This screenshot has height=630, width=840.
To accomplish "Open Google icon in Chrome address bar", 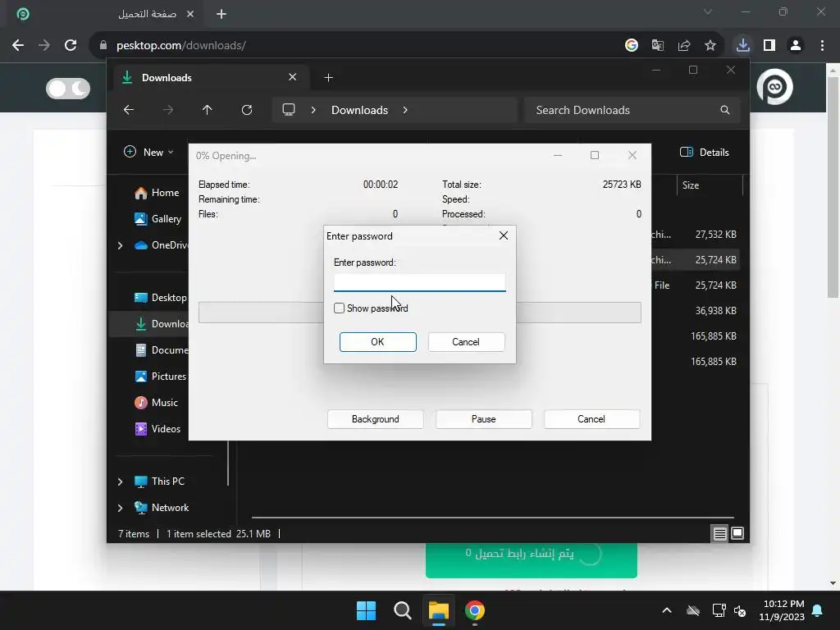I will (x=631, y=46).
